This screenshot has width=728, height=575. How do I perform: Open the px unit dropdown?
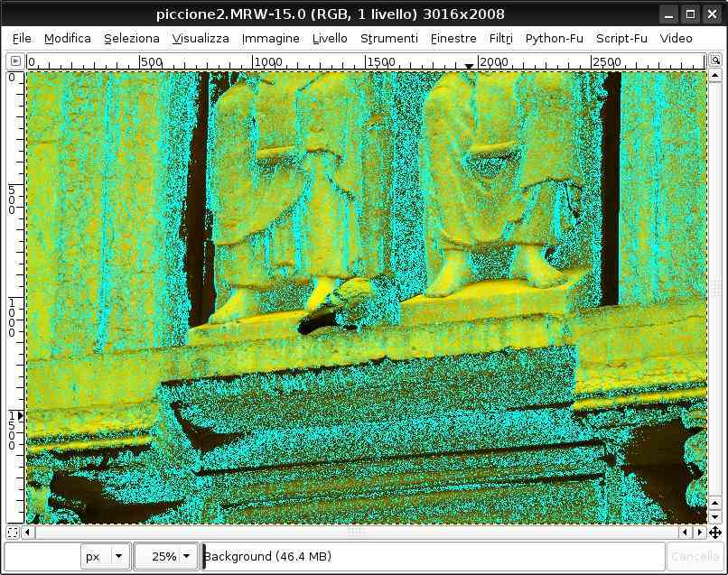106,556
